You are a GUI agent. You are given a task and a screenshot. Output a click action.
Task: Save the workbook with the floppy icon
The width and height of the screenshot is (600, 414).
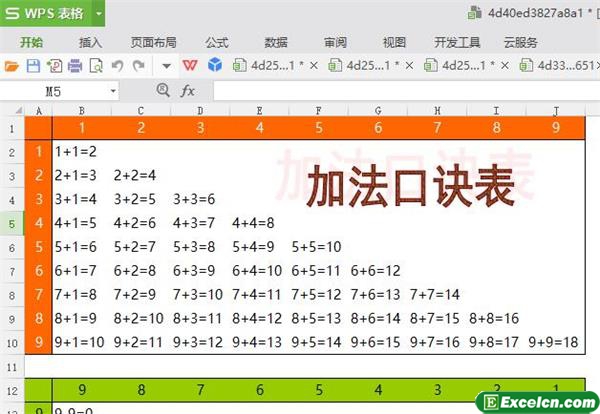(x=33, y=66)
